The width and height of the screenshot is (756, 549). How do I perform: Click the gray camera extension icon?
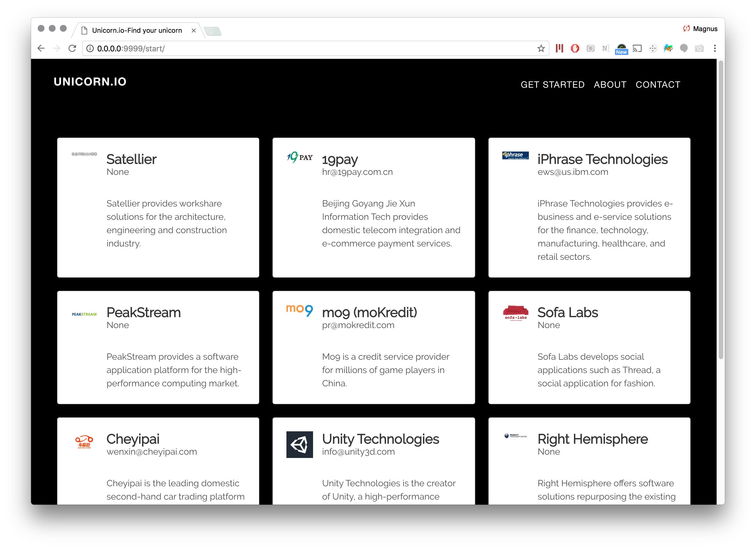(x=699, y=49)
